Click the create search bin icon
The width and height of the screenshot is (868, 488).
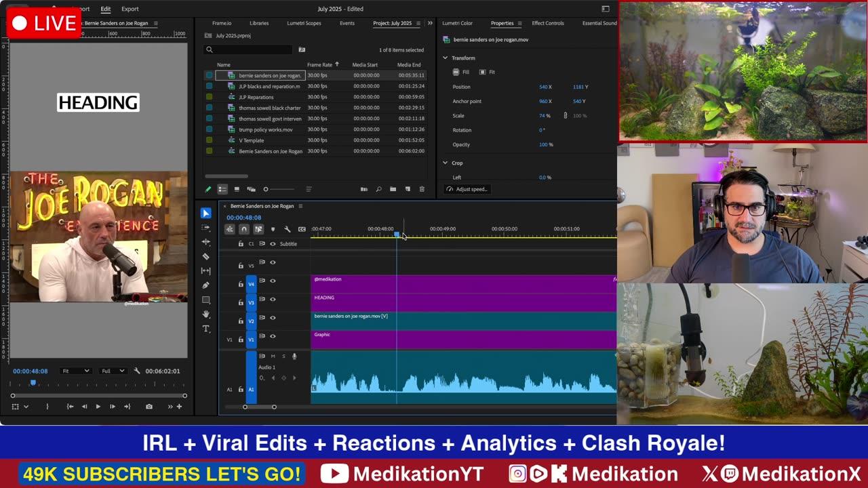click(x=302, y=49)
